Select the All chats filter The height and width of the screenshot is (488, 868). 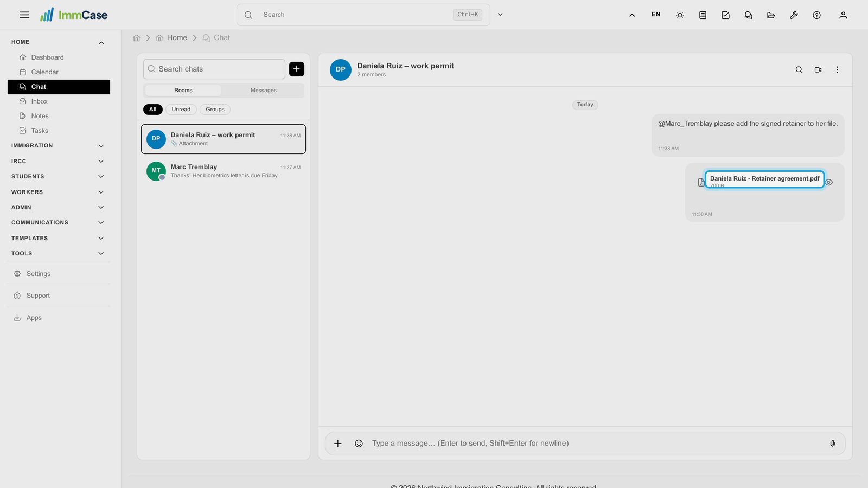point(153,110)
